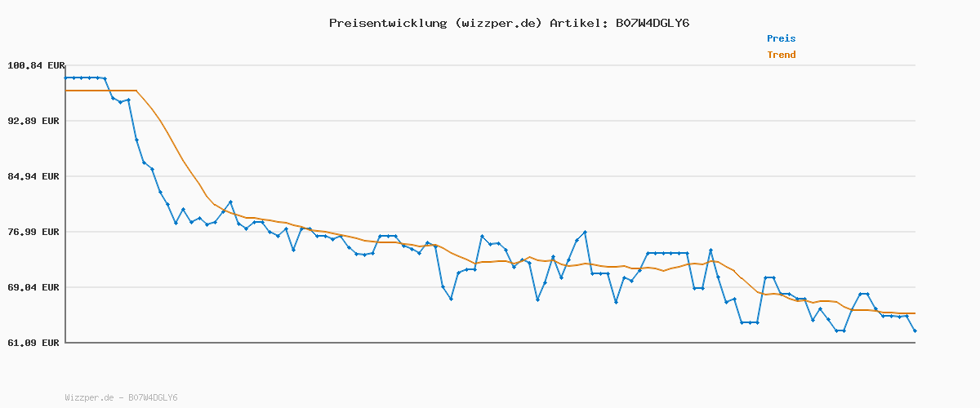
Task: Select the 92.89 EUR axis label
Action: [x=35, y=121]
